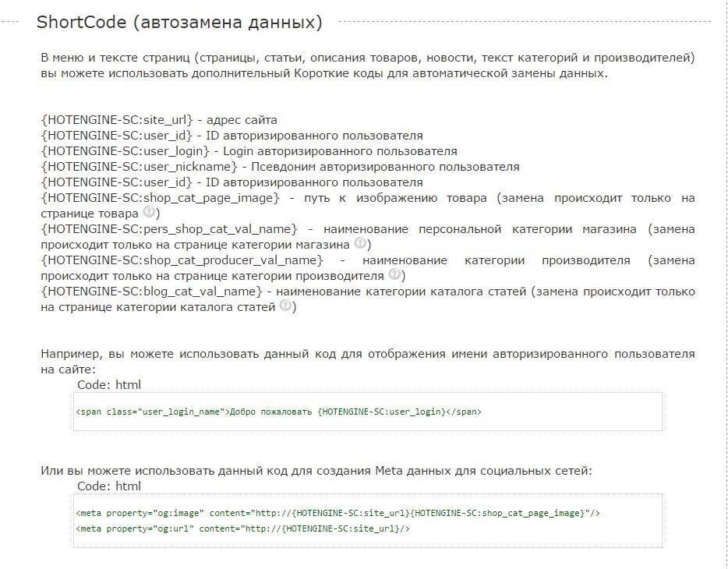Screen dimensions: 728x569
Task: Click the {HOTENGINE-SC:shop_cat_page_image} shortcode in the list
Action: 160,198
